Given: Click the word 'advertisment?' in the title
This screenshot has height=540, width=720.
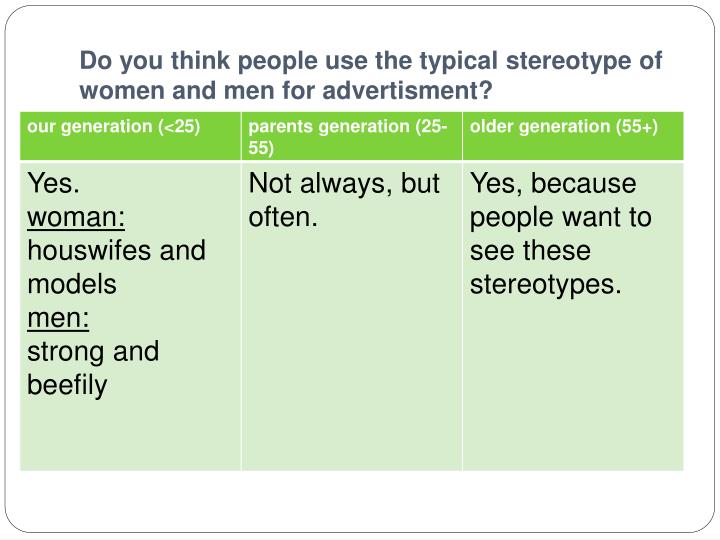Looking at the screenshot, I should (x=407, y=90).
